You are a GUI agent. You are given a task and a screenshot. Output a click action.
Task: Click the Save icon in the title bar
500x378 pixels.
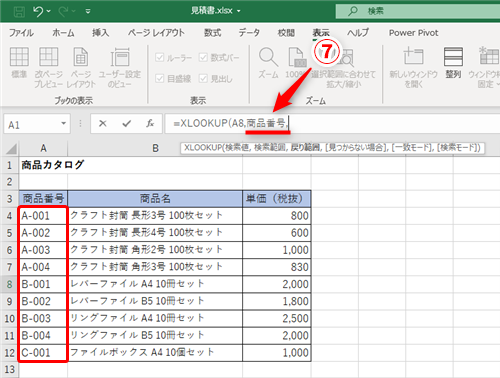(19, 12)
